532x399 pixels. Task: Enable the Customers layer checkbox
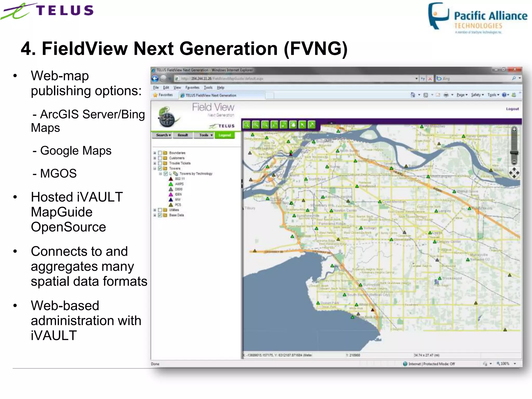click(x=160, y=158)
